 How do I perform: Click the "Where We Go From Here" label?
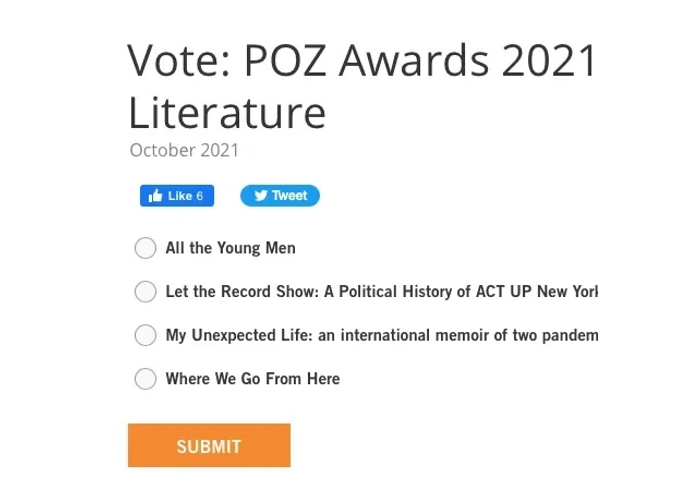(253, 379)
